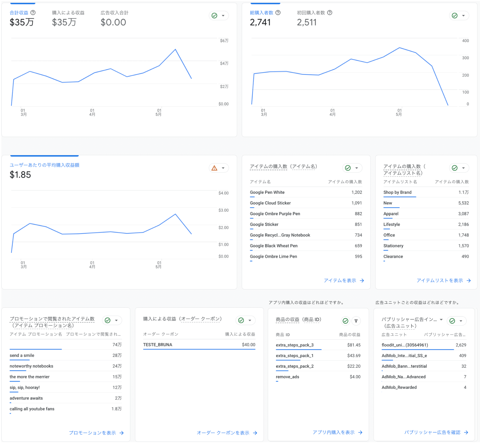
Task: Select the 初回購入者数 metric tab
Action: coord(314,18)
